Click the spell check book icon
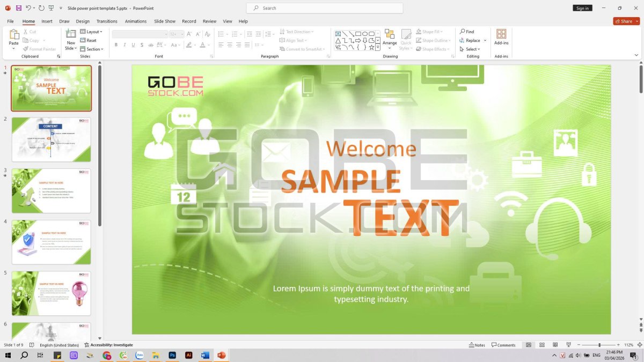 [32, 345]
